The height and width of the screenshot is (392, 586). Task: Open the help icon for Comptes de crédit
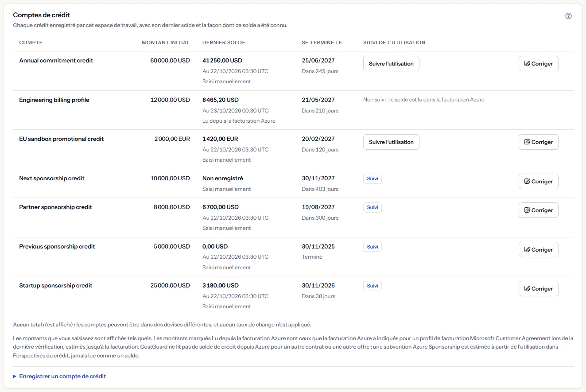pyautogui.click(x=569, y=16)
